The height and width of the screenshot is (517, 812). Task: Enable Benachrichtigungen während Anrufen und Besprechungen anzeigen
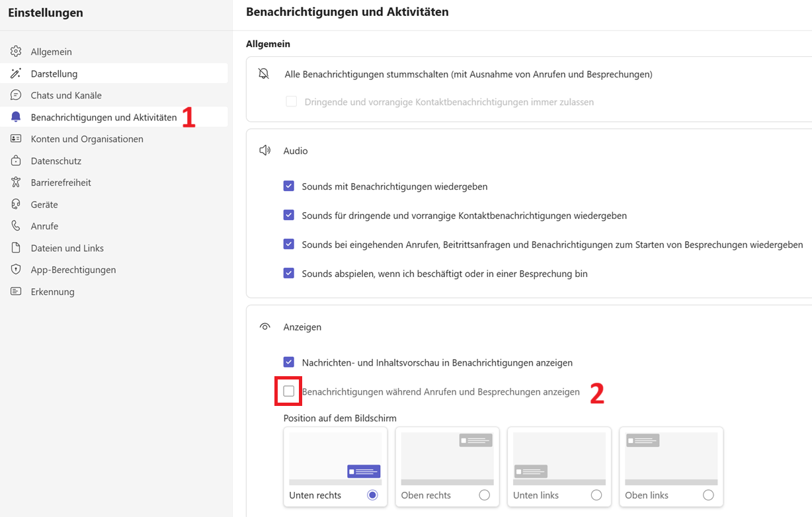click(x=289, y=391)
